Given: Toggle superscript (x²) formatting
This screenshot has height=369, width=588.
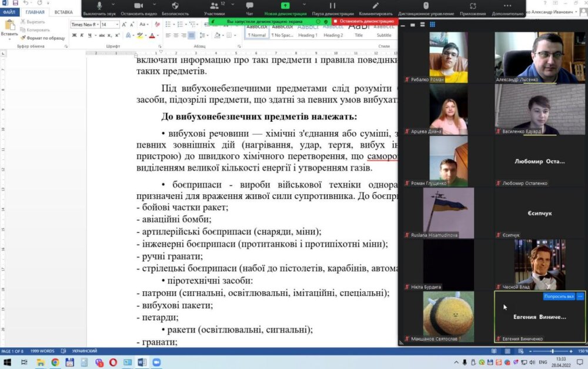Looking at the screenshot, I should 118,35.
